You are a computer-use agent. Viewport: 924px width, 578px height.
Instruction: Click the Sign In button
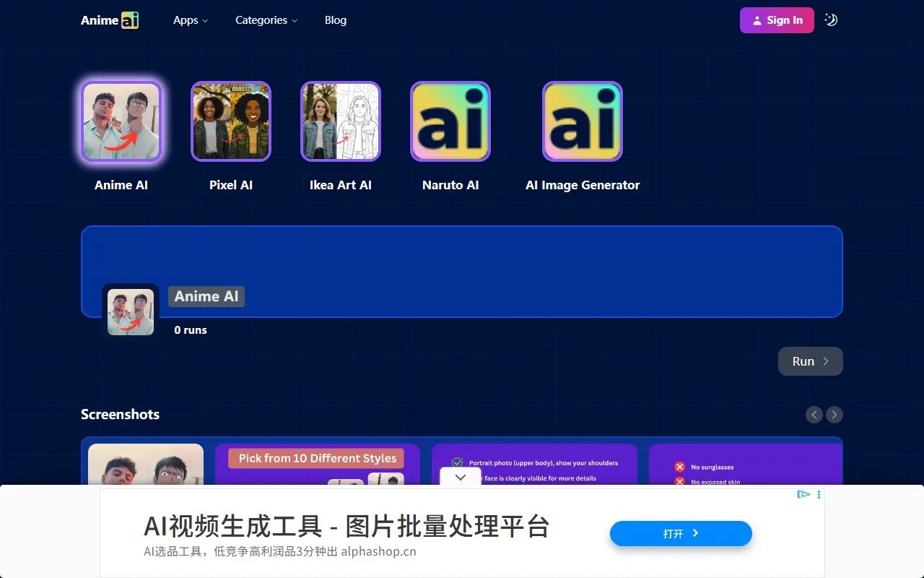tap(777, 20)
